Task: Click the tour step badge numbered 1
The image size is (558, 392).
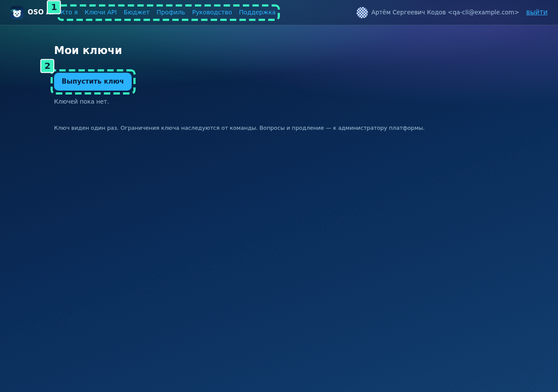Action: 54,7
